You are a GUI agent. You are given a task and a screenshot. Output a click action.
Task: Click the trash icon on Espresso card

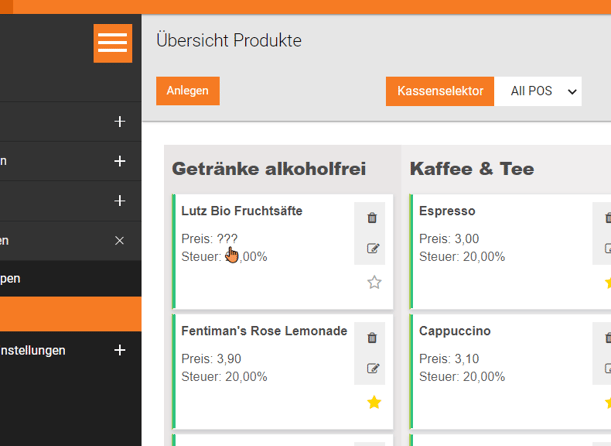point(607,218)
